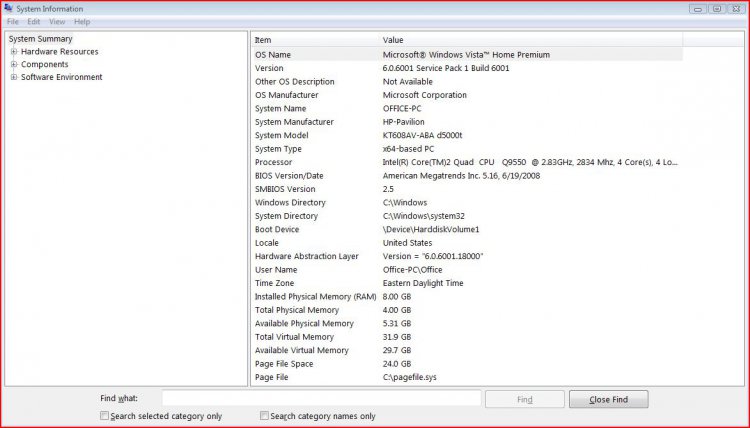Select the Other OS Description row
Image resolution: width=750 pixels, height=428 pixels.
click(467, 81)
